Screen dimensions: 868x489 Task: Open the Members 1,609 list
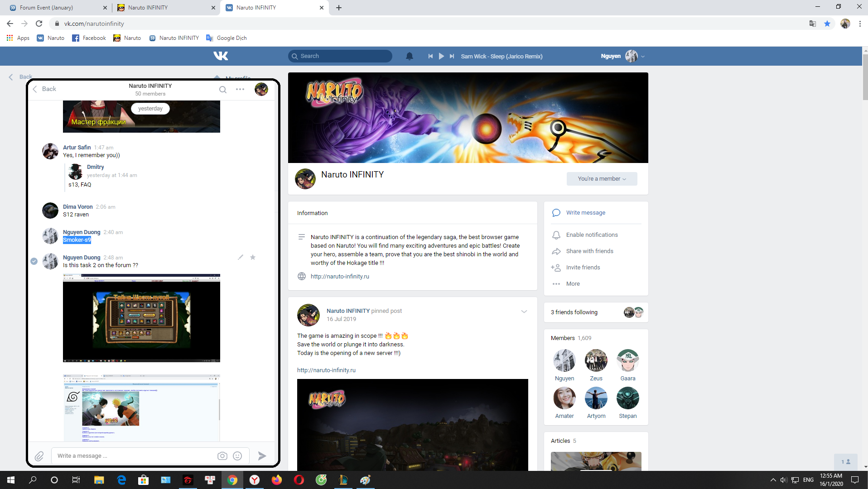pos(571,338)
